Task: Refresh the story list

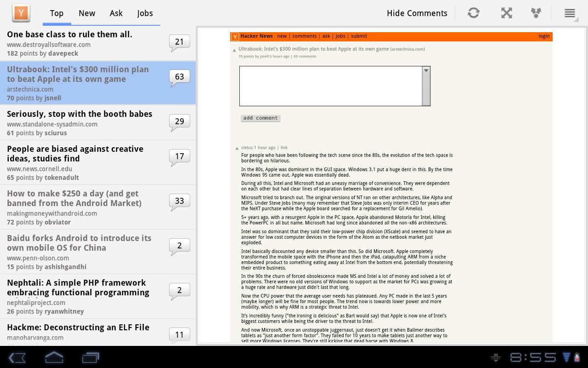Action: click(473, 13)
